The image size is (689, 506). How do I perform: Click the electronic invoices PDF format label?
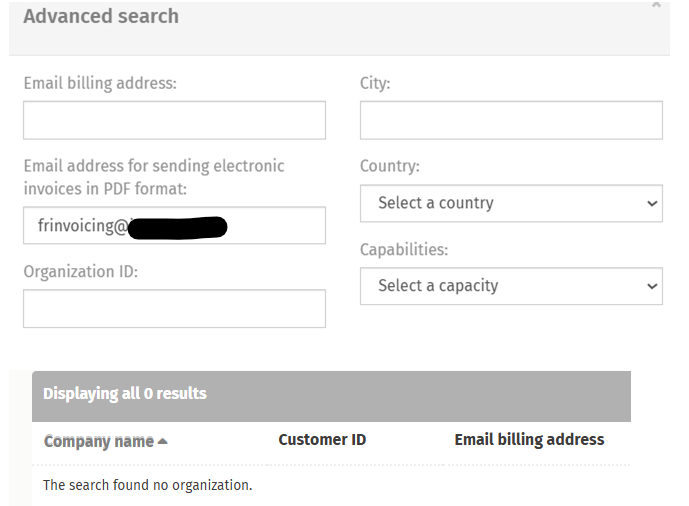pyautogui.click(x=154, y=177)
